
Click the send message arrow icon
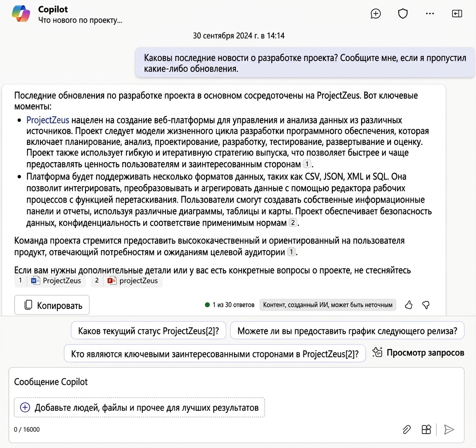(x=449, y=429)
